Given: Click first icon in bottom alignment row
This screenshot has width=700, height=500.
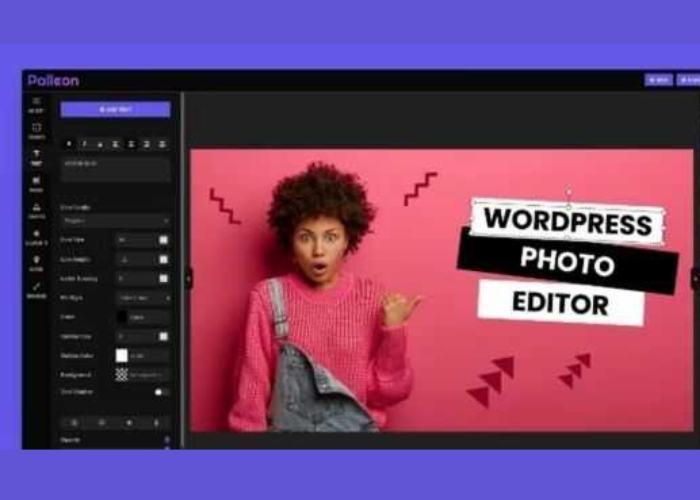Looking at the screenshot, I should 75,423.
